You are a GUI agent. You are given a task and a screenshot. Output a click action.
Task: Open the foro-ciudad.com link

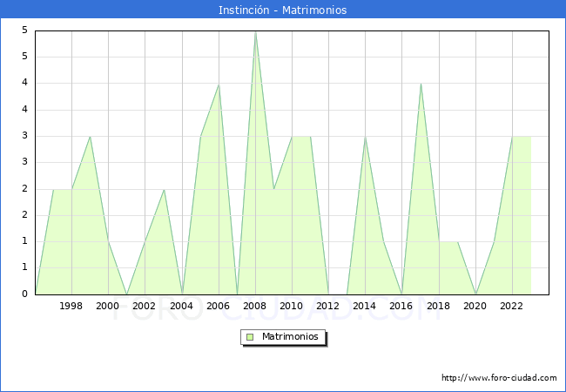499,378
